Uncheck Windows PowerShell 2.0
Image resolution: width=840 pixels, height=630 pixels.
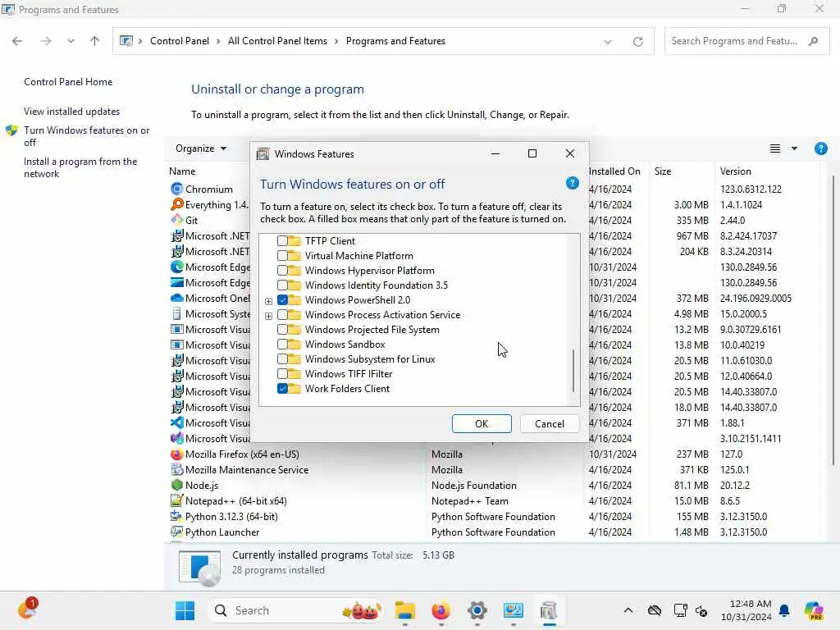coord(282,300)
